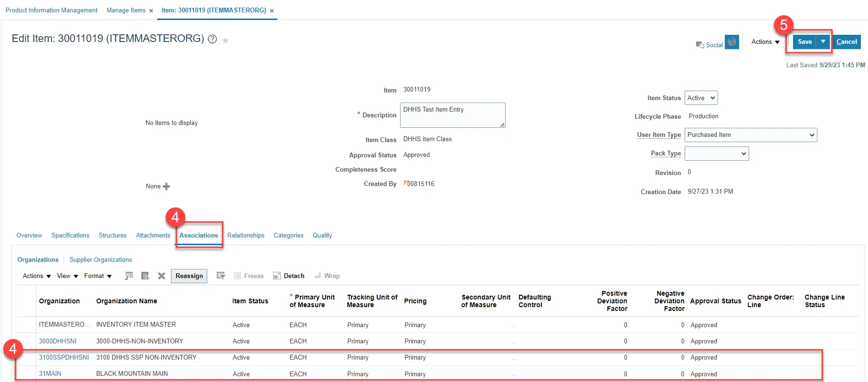Open the Pack Type dropdown
868x382 pixels.
pos(716,154)
